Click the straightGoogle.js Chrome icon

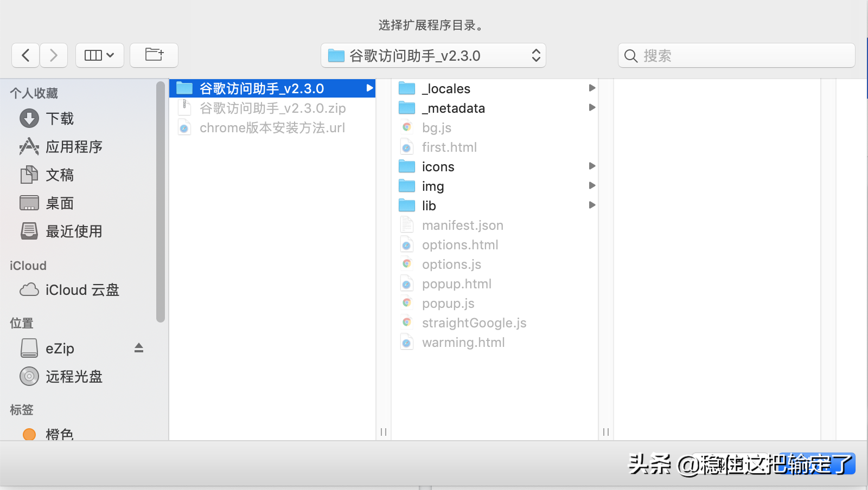coord(407,322)
